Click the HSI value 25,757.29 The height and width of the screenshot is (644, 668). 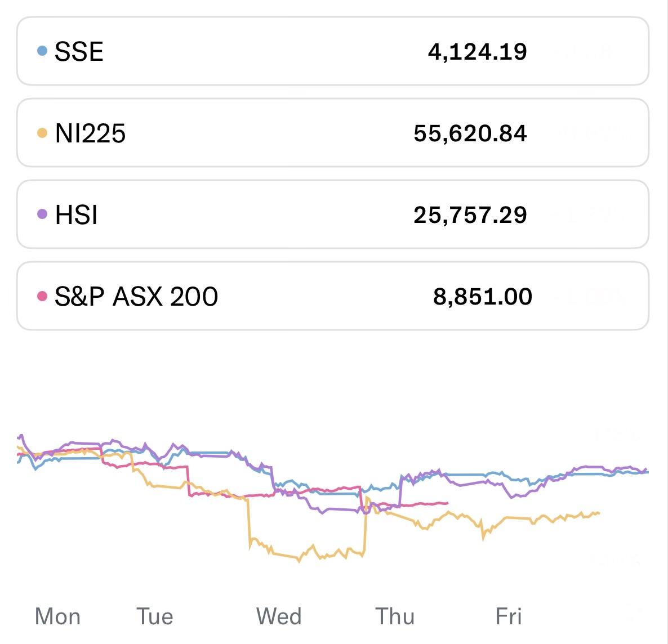coord(470,215)
